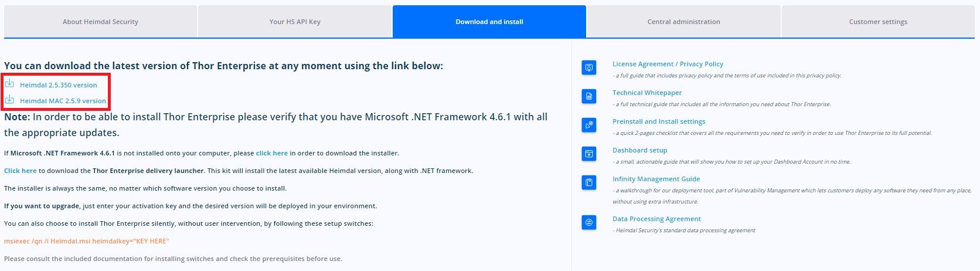Download the Heimdal 2.5.350 version link

pyautogui.click(x=59, y=85)
